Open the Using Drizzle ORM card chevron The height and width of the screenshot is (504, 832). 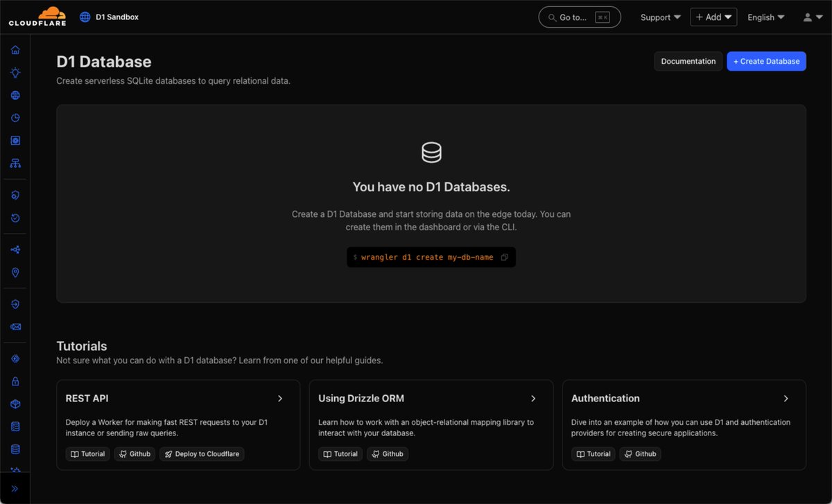click(x=533, y=399)
